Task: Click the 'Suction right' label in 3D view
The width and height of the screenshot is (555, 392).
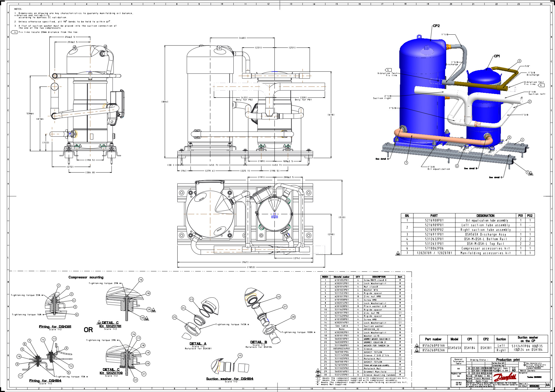Action: (382, 98)
